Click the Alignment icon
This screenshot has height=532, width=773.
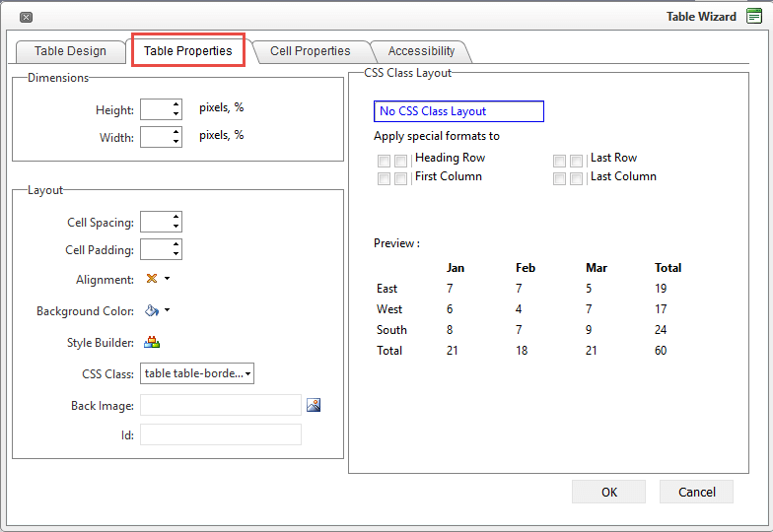click(x=152, y=279)
